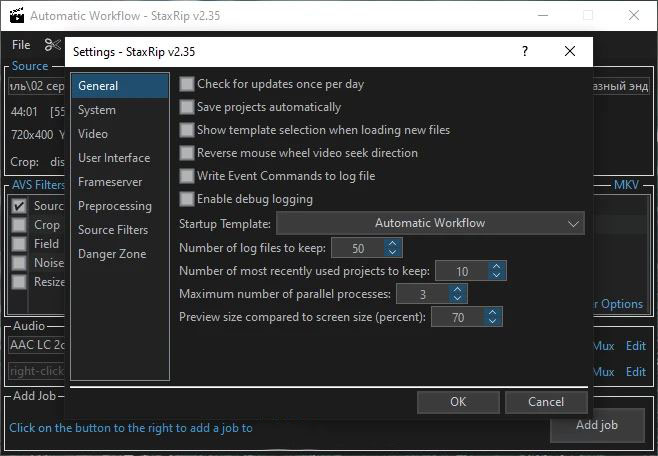Click the MKV container link
The width and height of the screenshot is (658, 456).
(626, 185)
